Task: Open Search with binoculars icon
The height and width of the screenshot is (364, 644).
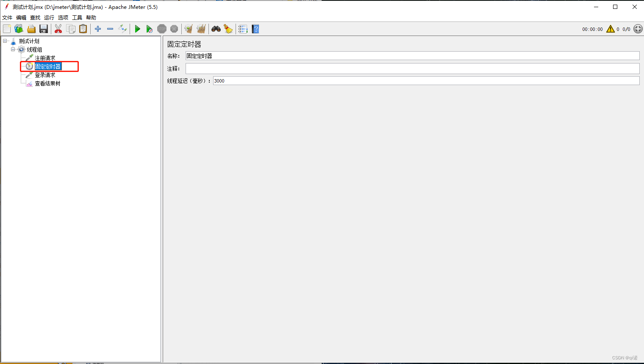Action: (x=216, y=29)
